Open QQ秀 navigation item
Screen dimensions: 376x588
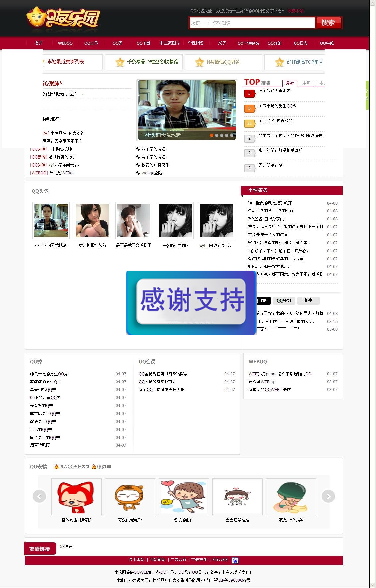tap(117, 43)
